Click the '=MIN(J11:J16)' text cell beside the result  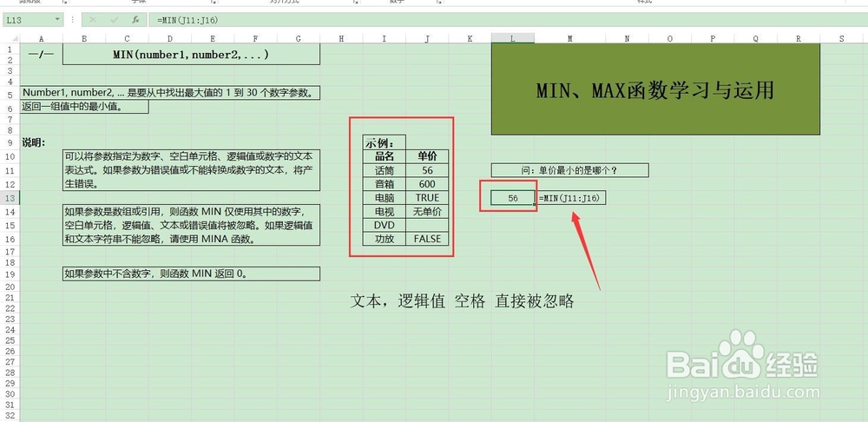click(569, 198)
